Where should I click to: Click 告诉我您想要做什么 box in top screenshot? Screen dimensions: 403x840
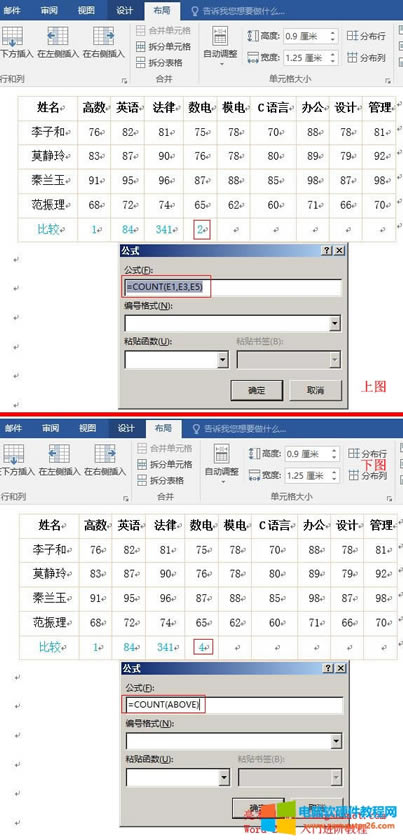tap(237, 11)
